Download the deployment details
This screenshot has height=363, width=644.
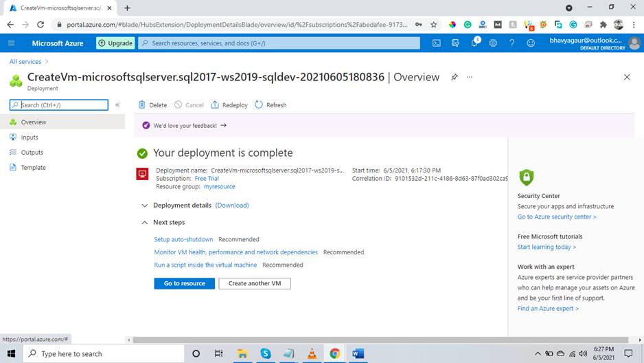[x=232, y=205]
